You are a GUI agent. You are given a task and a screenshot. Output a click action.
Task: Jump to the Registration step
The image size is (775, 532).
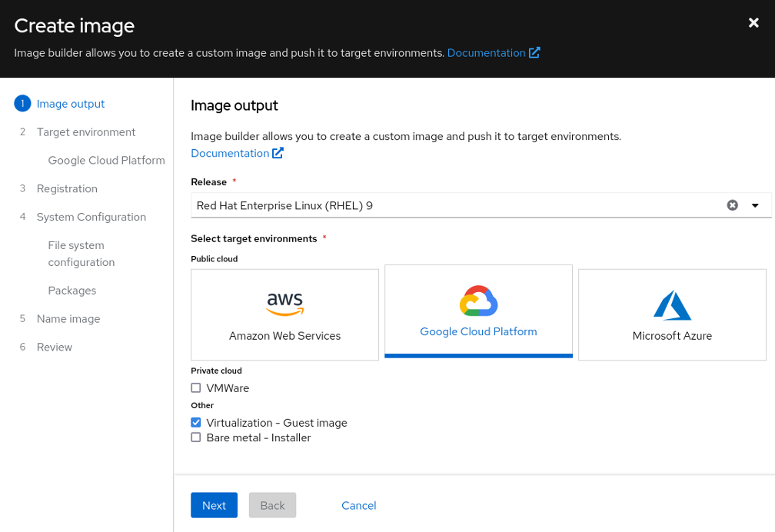tap(67, 189)
